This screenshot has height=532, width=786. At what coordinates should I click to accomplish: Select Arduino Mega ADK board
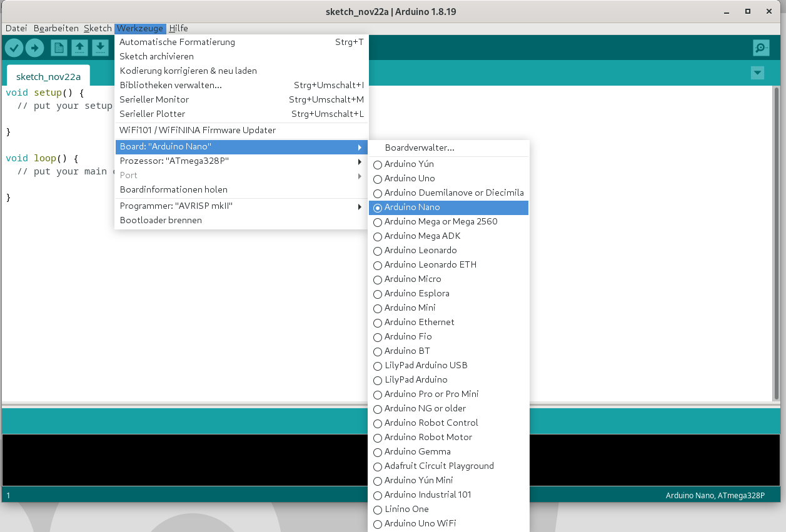coord(449,236)
